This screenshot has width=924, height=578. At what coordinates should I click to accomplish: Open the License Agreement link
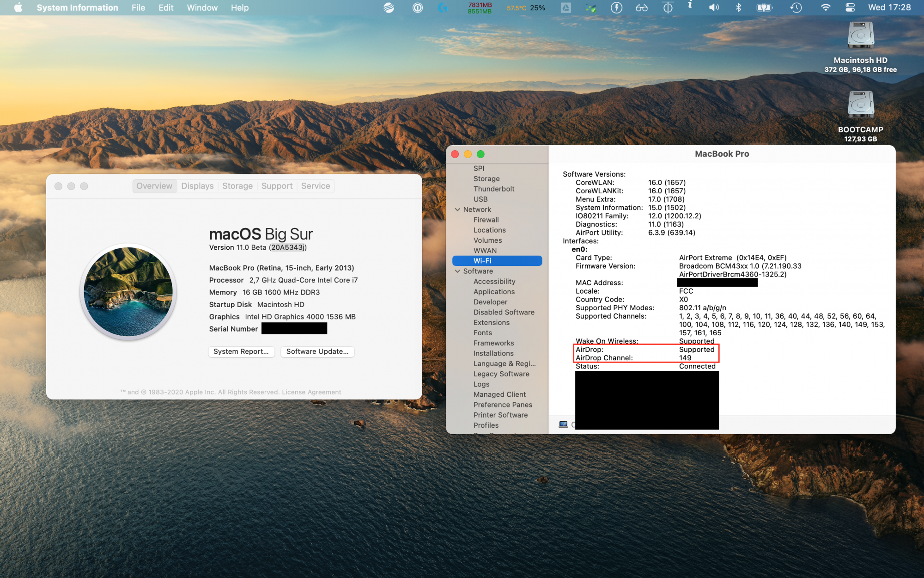(311, 392)
